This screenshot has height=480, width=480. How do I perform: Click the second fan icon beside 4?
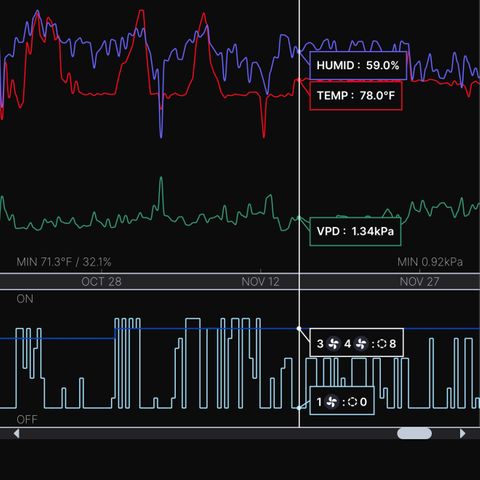click(361, 343)
